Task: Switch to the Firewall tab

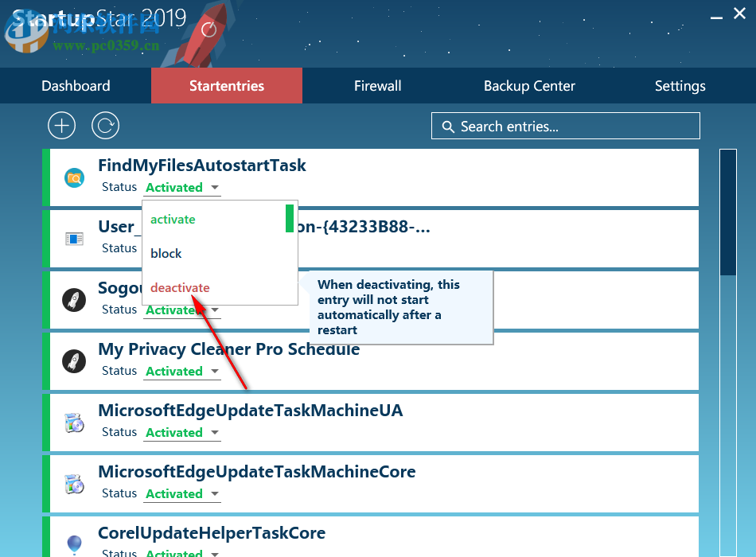Action: [377, 86]
